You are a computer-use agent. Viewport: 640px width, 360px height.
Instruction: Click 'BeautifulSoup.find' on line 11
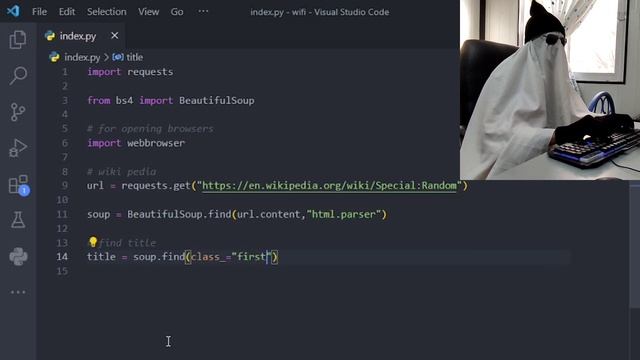[x=179, y=214]
